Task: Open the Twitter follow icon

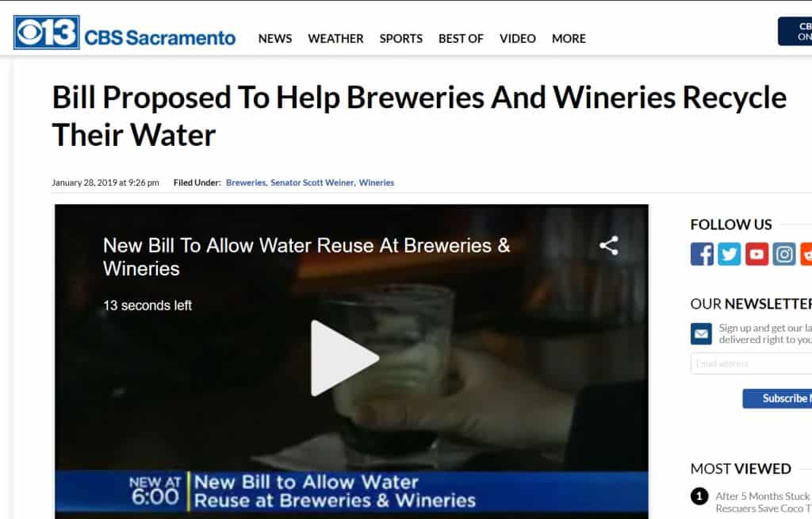Action: coord(730,254)
